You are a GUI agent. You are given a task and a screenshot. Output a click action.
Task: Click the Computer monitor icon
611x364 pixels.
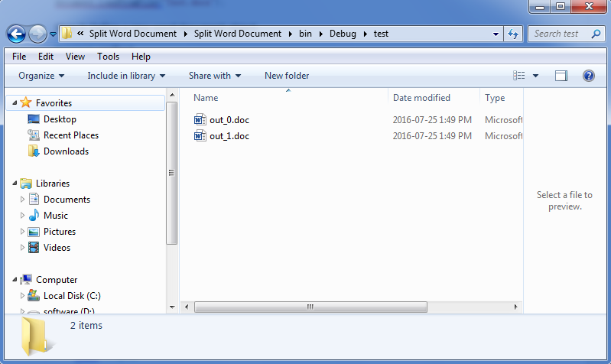[26, 279]
